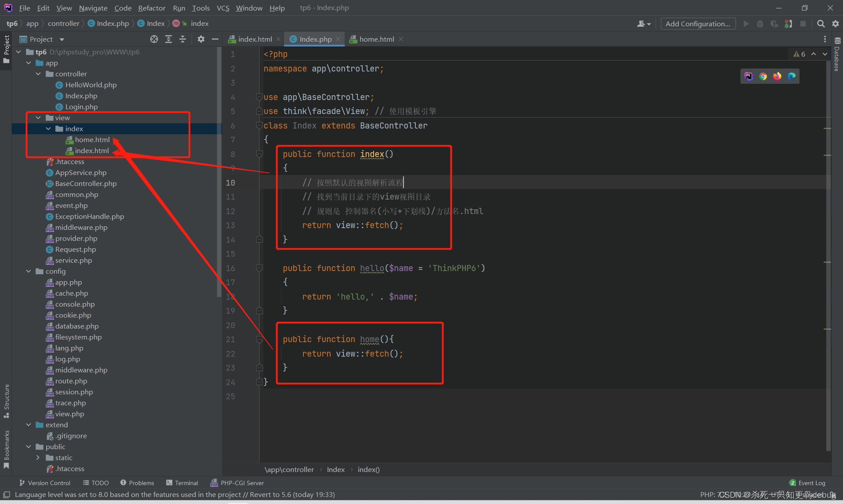Select home.html in project tree
Image resolution: width=843 pixels, height=504 pixels.
tap(92, 139)
